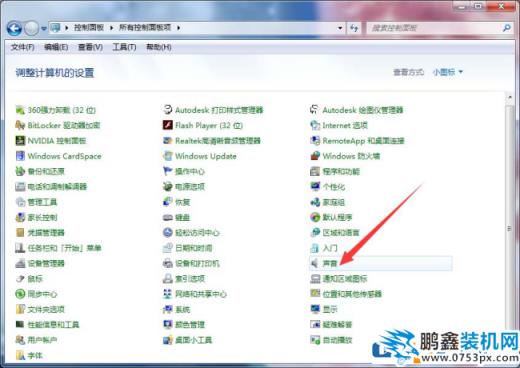The height and width of the screenshot is (368, 520).
Task: Click 控制面板 breadcrumb in address bar
Action: coord(89,28)
